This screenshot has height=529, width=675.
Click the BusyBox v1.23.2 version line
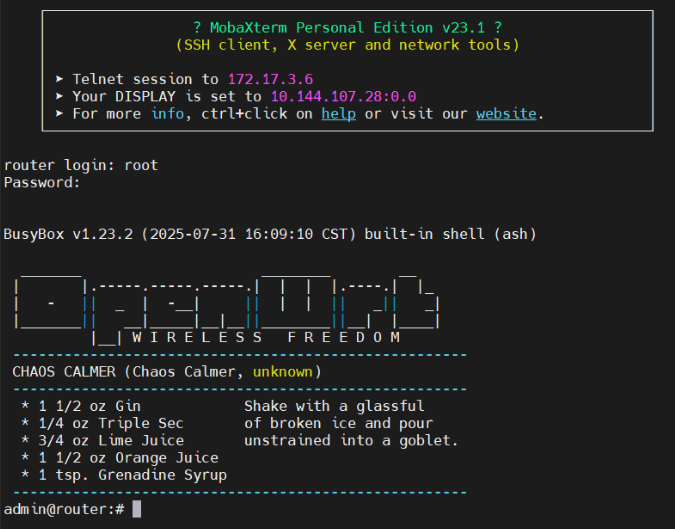(x=270, y=234)
